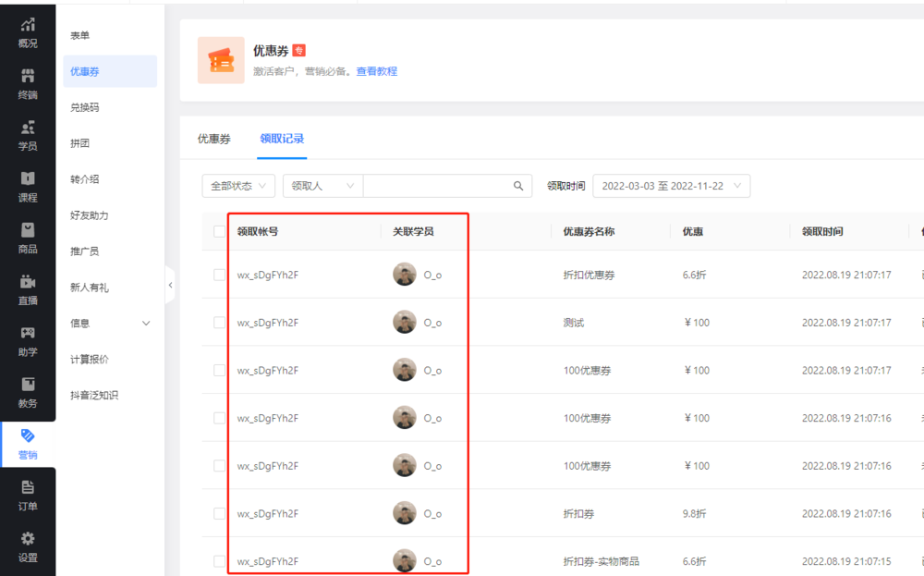Click the search magnifier icon
The width and height of the screenshot is (924, 576).
tap(518, 186)
